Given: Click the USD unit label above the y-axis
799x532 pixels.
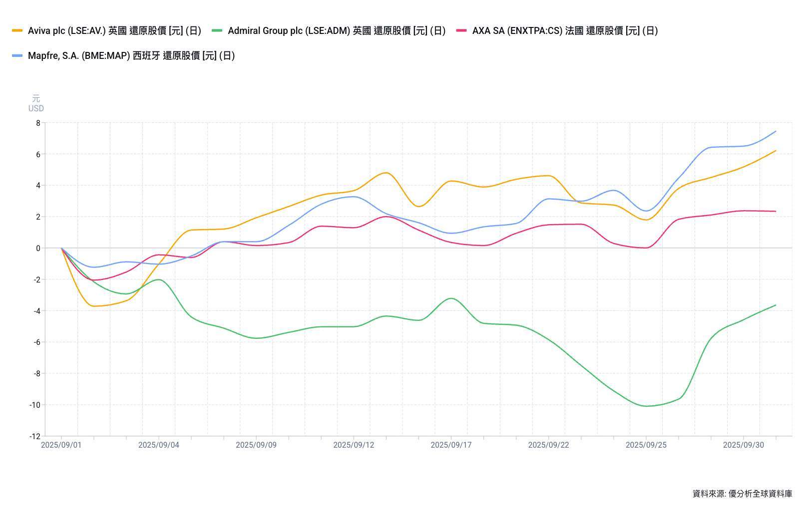Looking at the screenshot, I should pyautogui.click(x=36, y=108).
